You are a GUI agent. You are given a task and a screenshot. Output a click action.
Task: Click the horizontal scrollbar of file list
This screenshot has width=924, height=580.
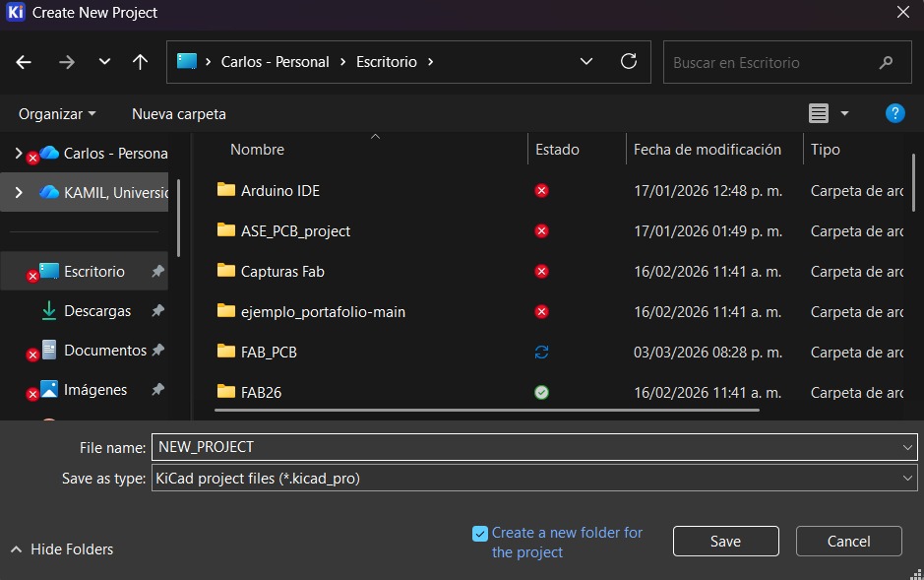(x=492, y=411)
